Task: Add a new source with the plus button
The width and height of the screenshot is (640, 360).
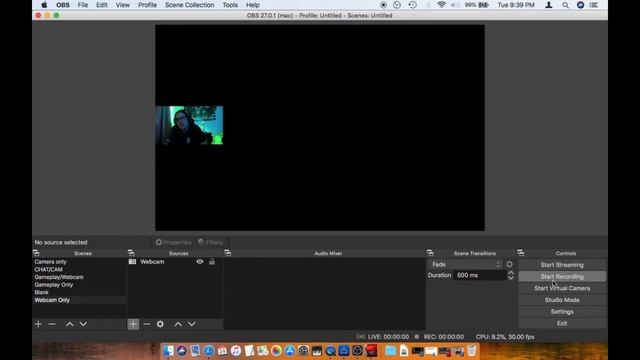Action: [x=133, y=324]
